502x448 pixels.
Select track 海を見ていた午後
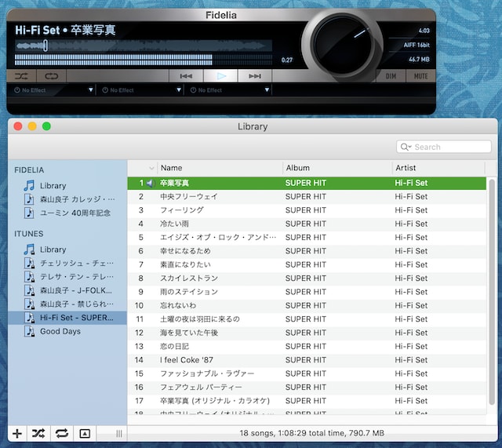pyautogui.click(x=307, y=333)
